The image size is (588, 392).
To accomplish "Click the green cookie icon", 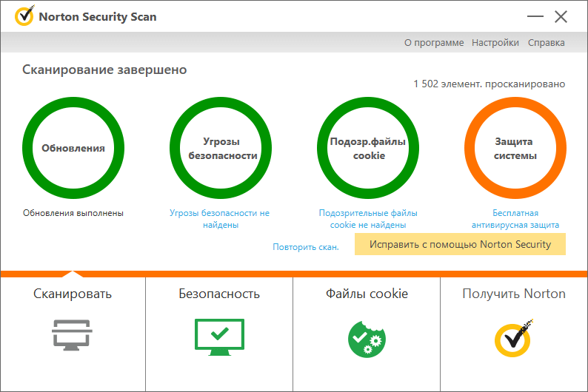I will click(x=367, y=337).
